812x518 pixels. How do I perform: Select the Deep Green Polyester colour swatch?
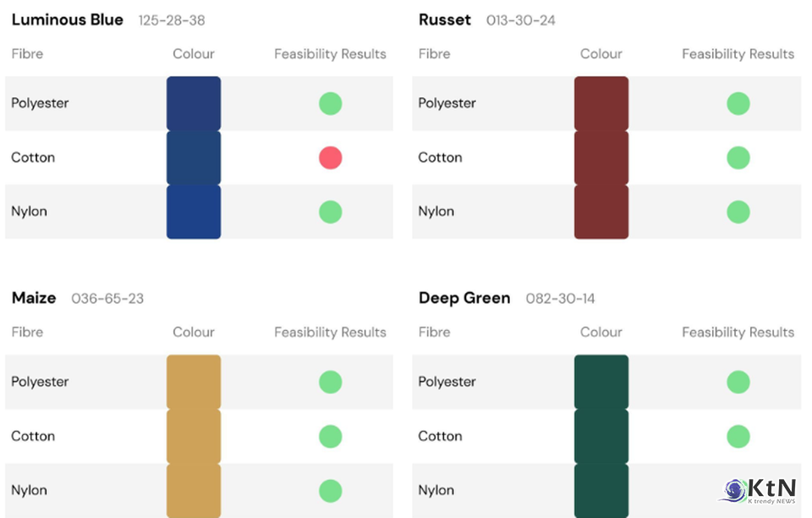[601, 382]
